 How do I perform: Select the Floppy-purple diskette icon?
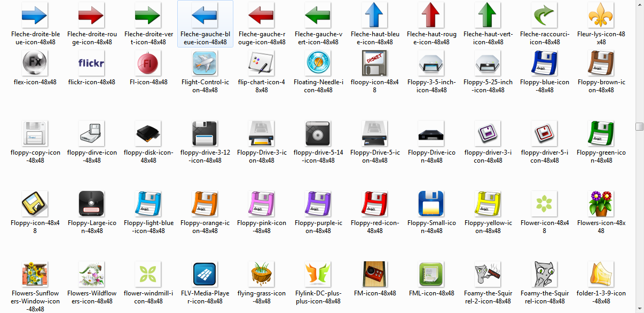[x=318, y=204]
